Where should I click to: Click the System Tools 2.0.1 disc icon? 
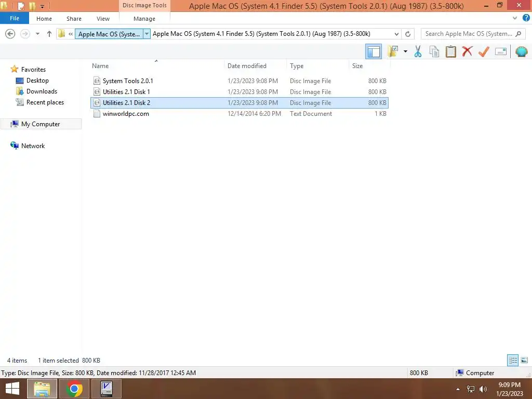(97, 81)
